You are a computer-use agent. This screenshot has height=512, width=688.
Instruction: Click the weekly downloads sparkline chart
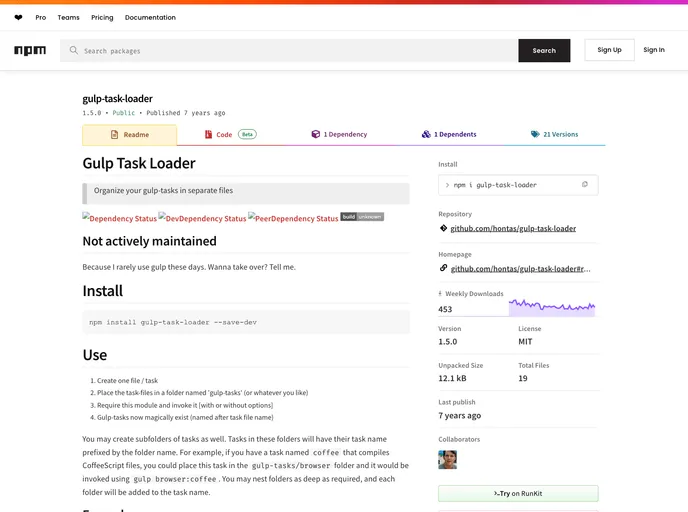[552, 307]
